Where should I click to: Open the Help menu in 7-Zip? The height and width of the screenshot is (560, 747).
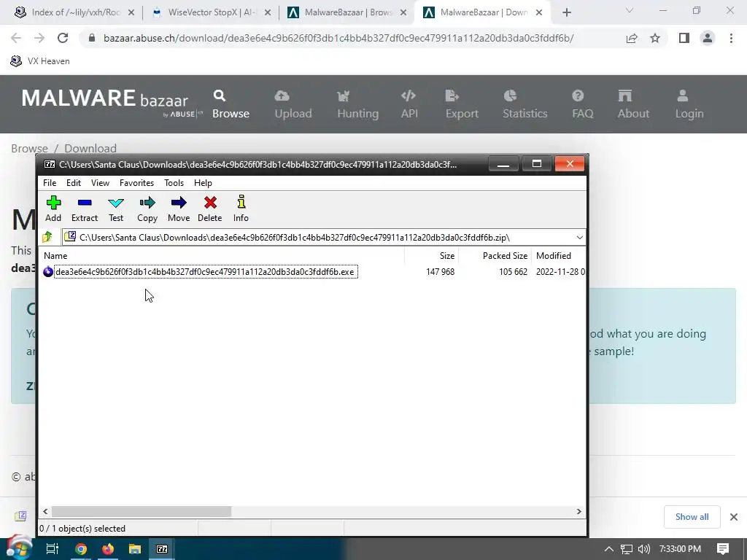(203, 183)
